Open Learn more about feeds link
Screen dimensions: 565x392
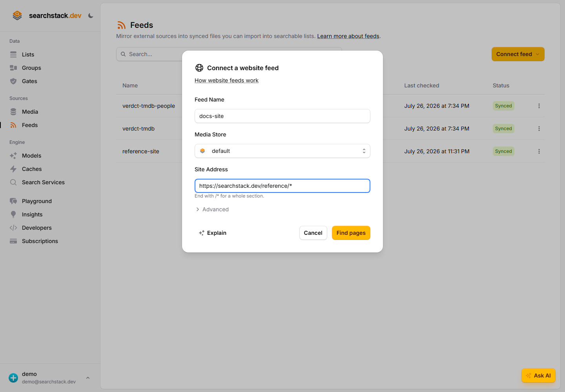click(348, 36)
